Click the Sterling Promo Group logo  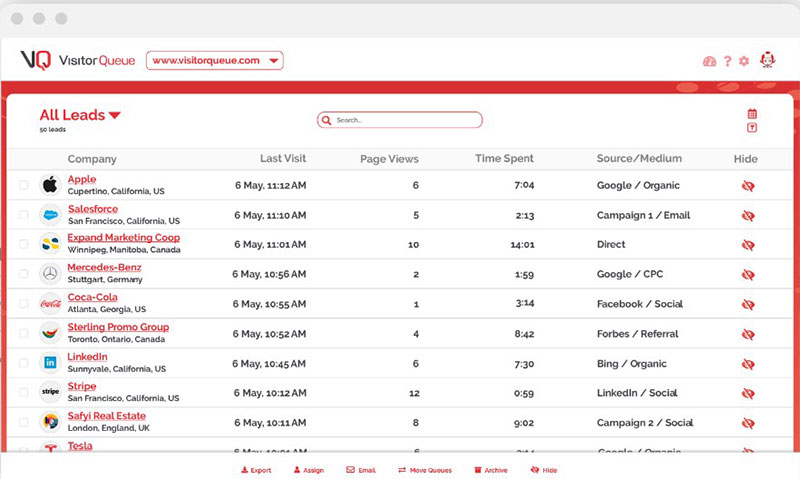pos(50,333)
